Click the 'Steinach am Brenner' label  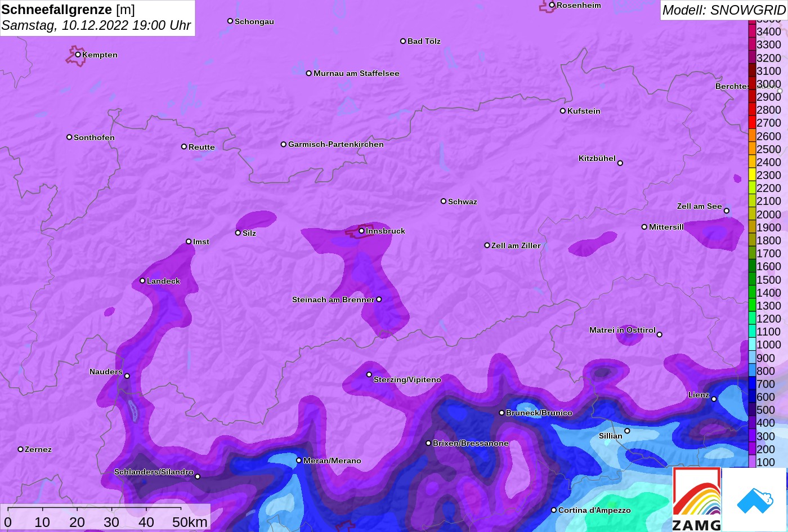[333, 299]
